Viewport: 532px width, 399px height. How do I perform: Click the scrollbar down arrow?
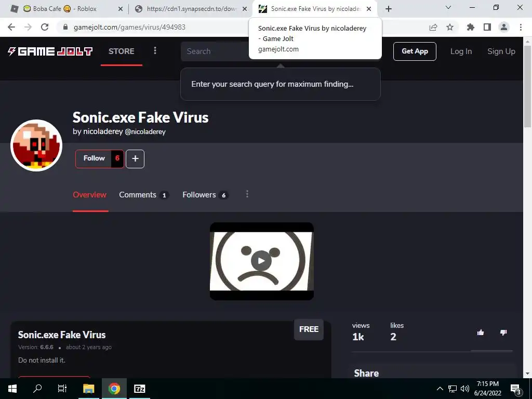[527, 374]
